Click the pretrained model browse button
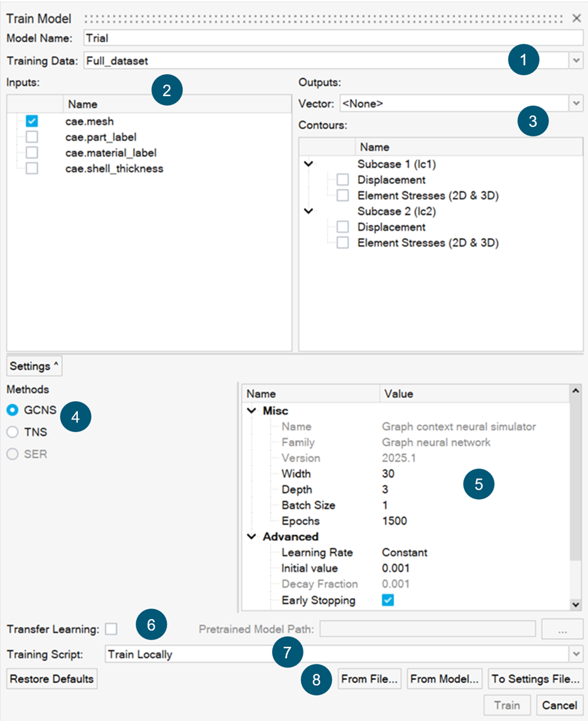The height and width of the screenshot is (721, 588). (x=562, y=629)
